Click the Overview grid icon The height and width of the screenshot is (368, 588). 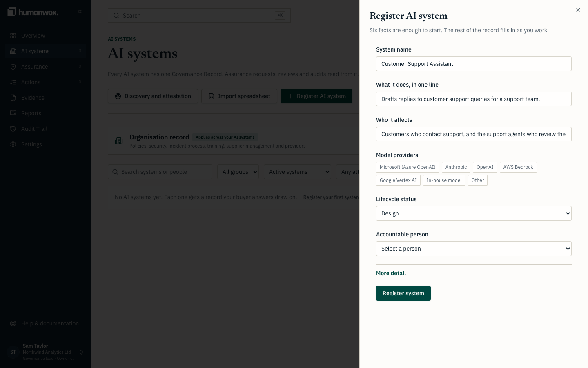[x=13, y=36]
